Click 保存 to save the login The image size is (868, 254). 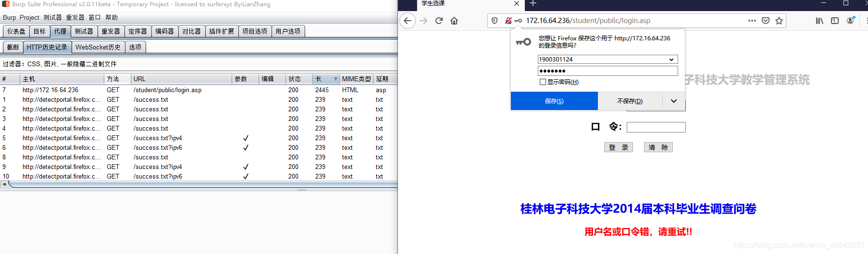(554, 101)
